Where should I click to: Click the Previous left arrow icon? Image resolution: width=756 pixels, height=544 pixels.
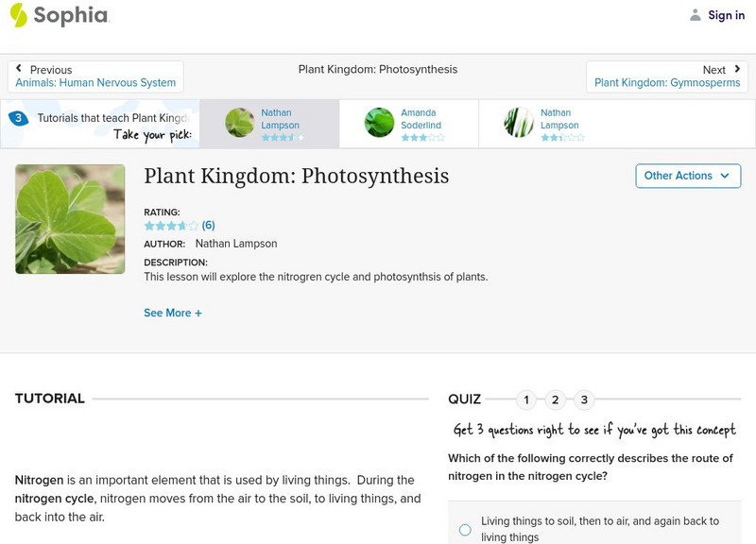click(20, 69)
